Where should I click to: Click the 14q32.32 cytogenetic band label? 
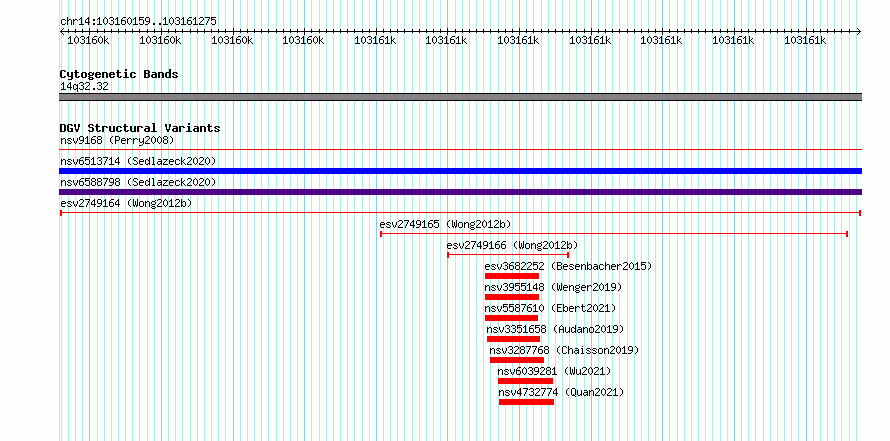[x=84, y=87]
